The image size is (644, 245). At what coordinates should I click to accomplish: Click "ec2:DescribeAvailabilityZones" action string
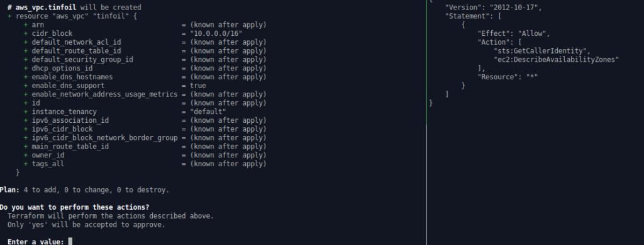point(556,60)
